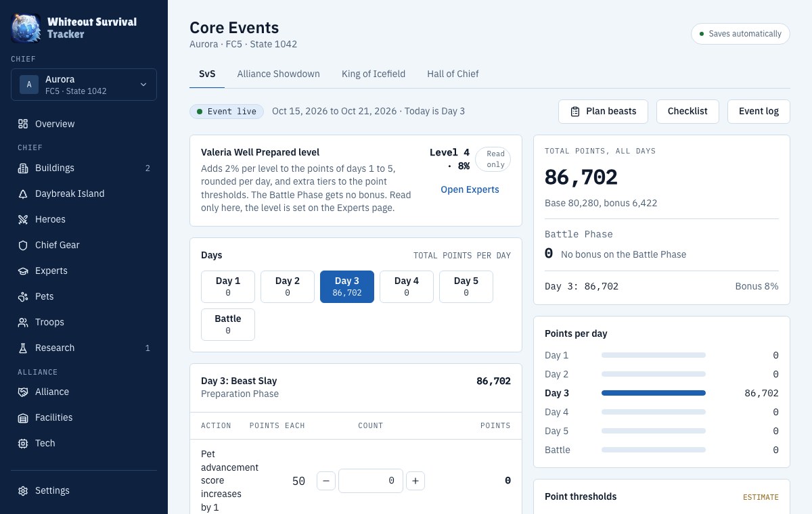The height and width of the screenshot is (514, 812).
Task: Click the Base 80,280, bonus 6,422 text
Action: point(601,203)
